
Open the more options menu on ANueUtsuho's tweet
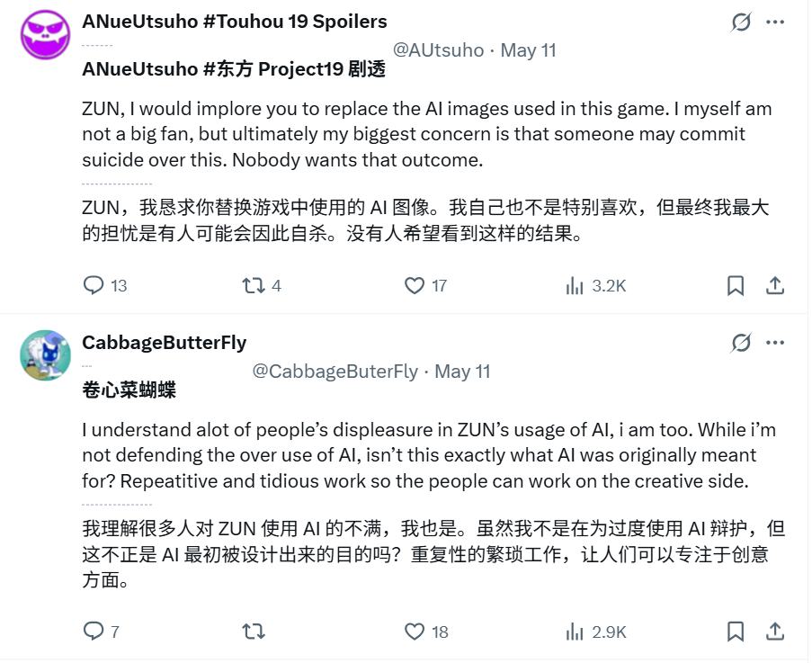775,22
